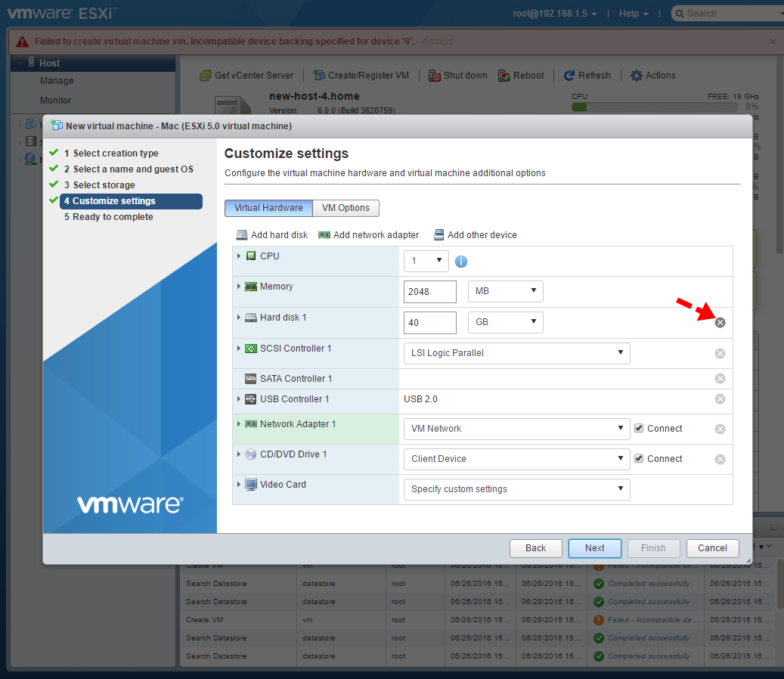Open the LSI Logic Parallel dropdown
The height and width of the screenshot is (679, 784).
(517, 354)
